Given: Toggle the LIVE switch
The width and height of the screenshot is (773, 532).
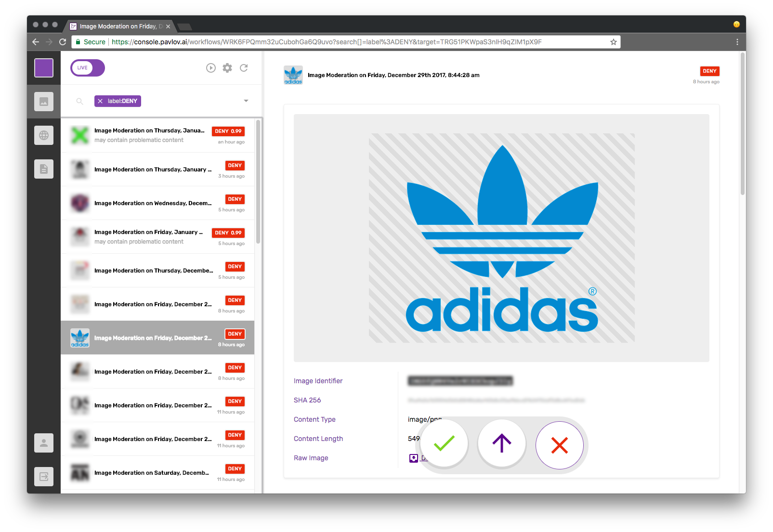Looking at the screenshot, I should (x=88, y=68).
